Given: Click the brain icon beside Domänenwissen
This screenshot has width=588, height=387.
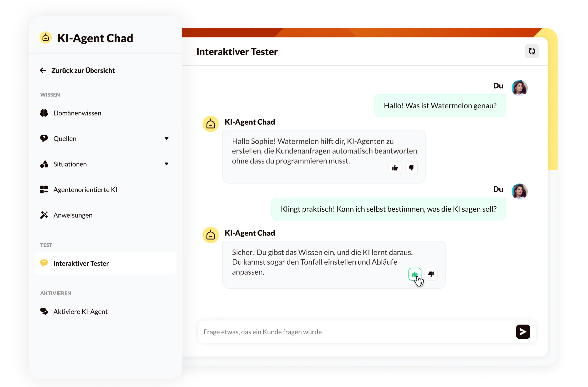Looking at the screenshot, I should 44,113.
